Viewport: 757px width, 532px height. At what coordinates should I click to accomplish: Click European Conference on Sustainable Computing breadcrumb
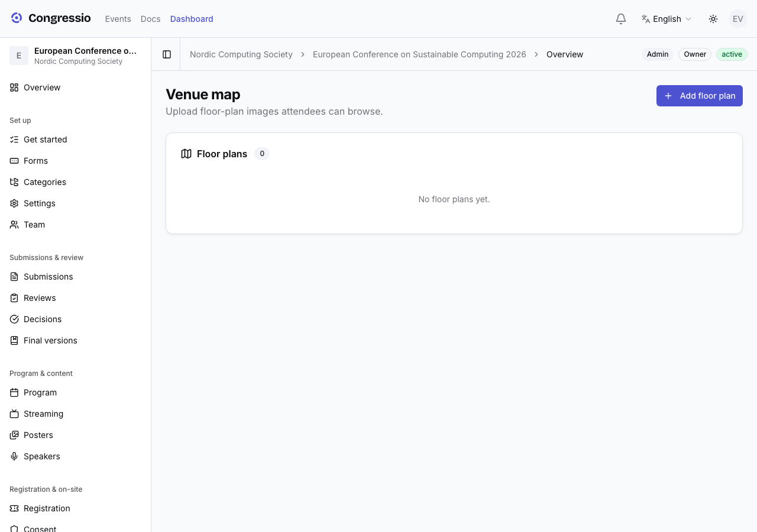tap(419, 54)
